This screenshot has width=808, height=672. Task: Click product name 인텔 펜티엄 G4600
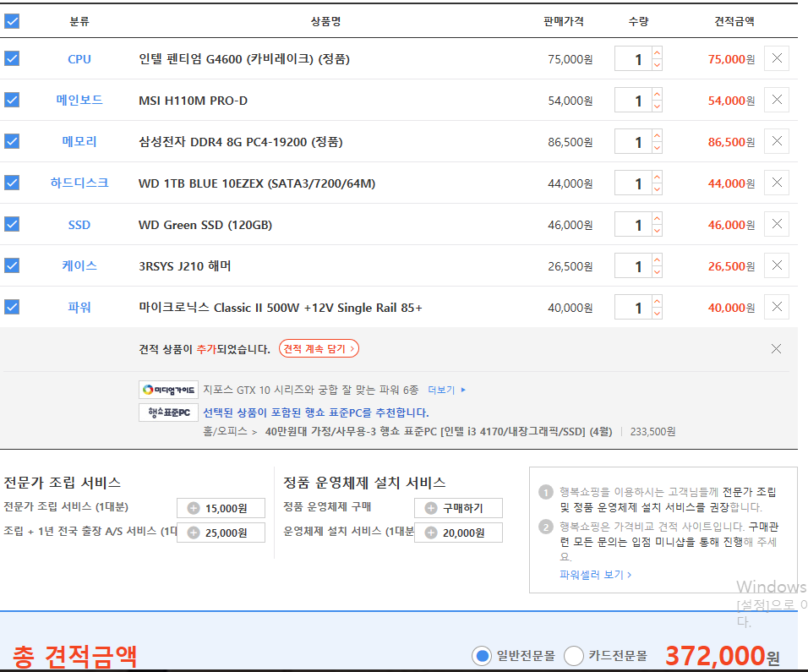[x=244, y=59]
